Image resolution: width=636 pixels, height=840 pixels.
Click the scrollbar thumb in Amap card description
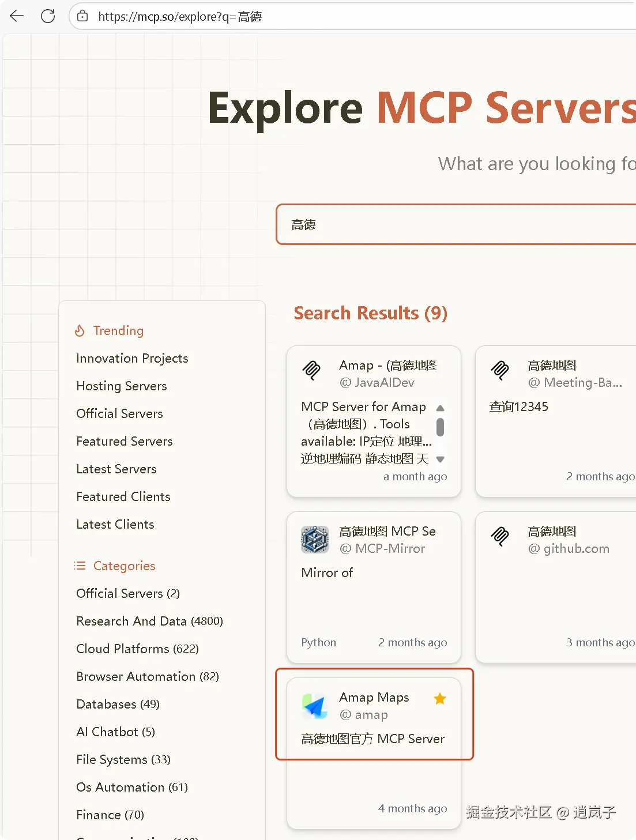(x=440, y=427)
